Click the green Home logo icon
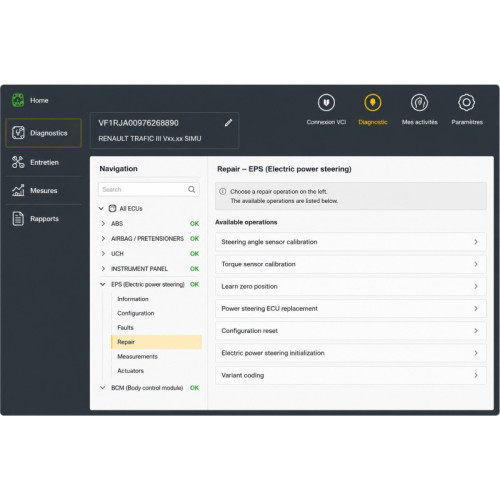 pyautogui.click(x=18, y=100)
